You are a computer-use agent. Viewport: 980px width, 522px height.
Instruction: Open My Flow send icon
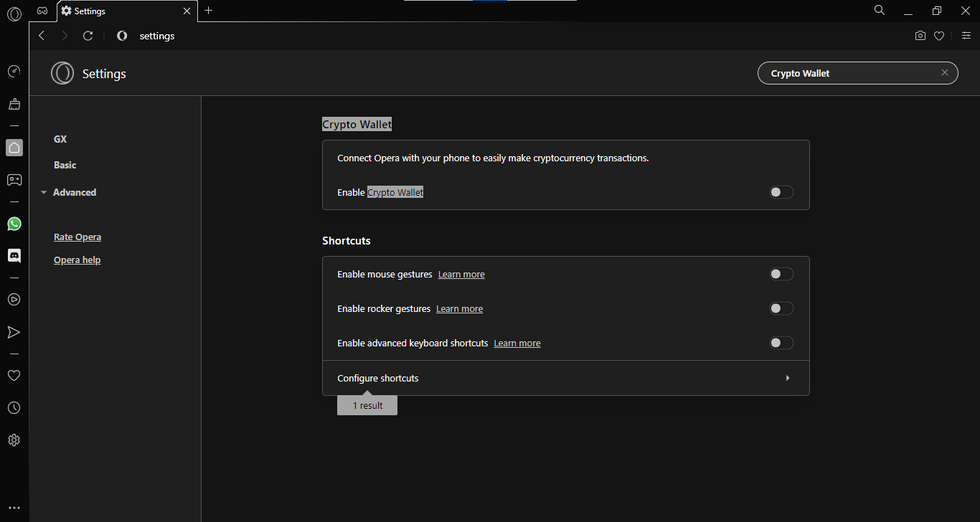[14, 332]
